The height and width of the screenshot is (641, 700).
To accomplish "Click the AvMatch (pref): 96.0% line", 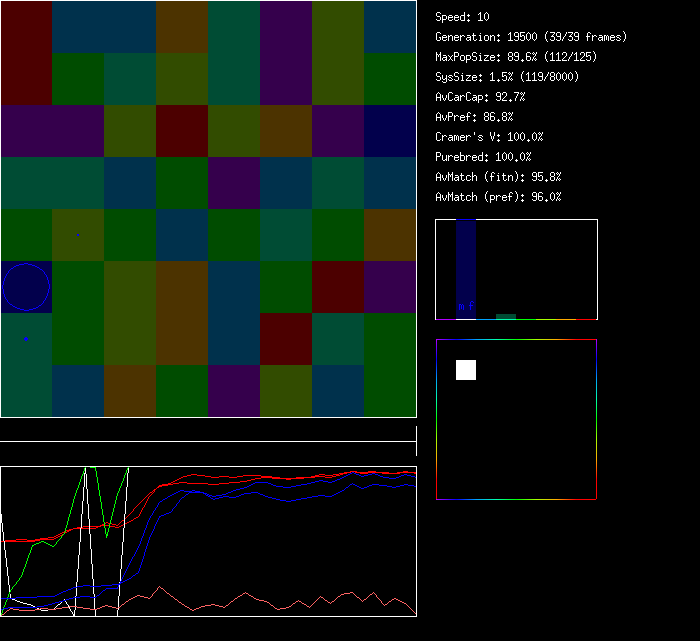I will (498, 197).
